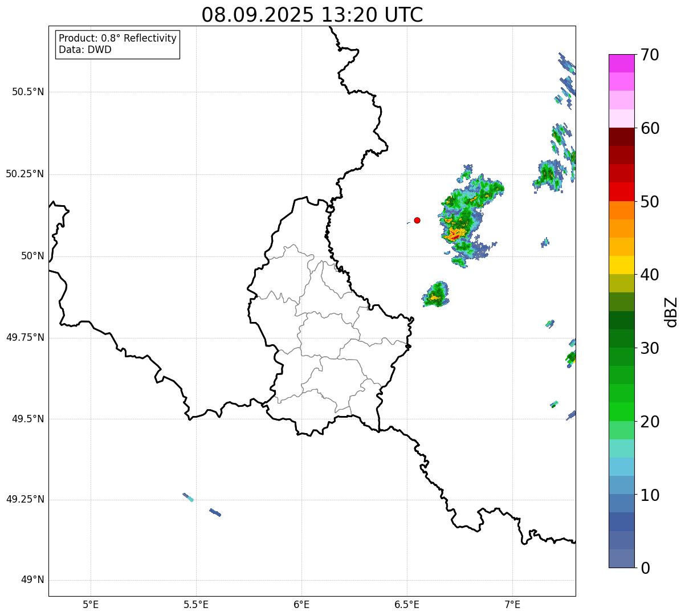Image resolution: width=685 pixels, height=616 pixels.
Task: Select the dark maroon swatch just below 60
Action: [621, 137]
